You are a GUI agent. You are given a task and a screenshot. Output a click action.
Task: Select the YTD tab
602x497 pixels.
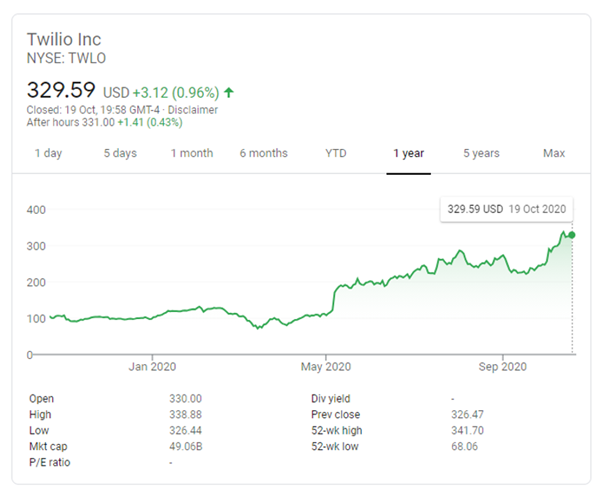point(336,153)
